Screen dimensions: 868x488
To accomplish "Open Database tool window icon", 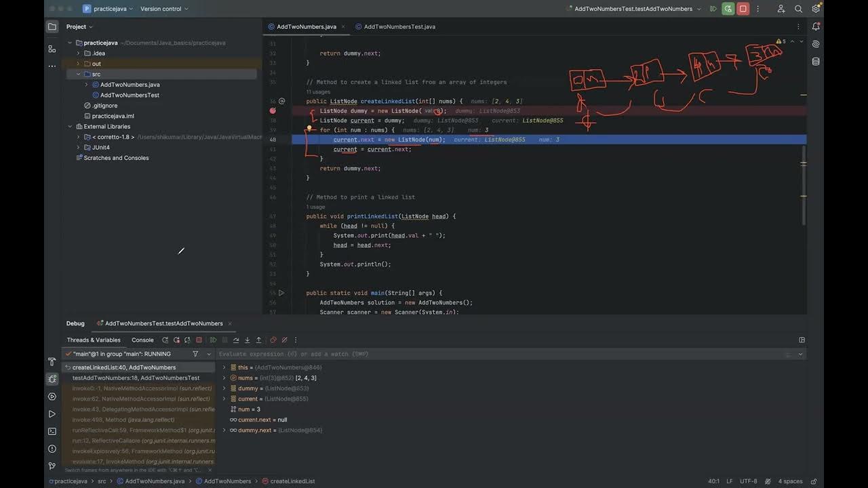I will coord(816,62).
